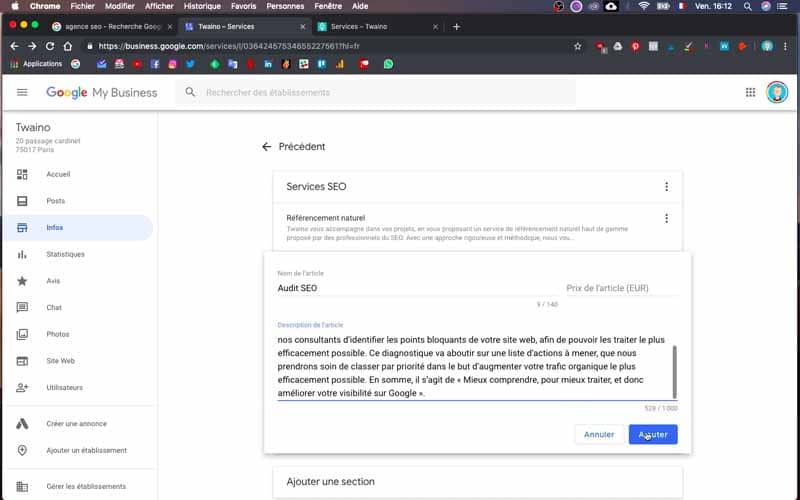Open the Favoris menu
The image size is (800, 500).
coord(243,6)
